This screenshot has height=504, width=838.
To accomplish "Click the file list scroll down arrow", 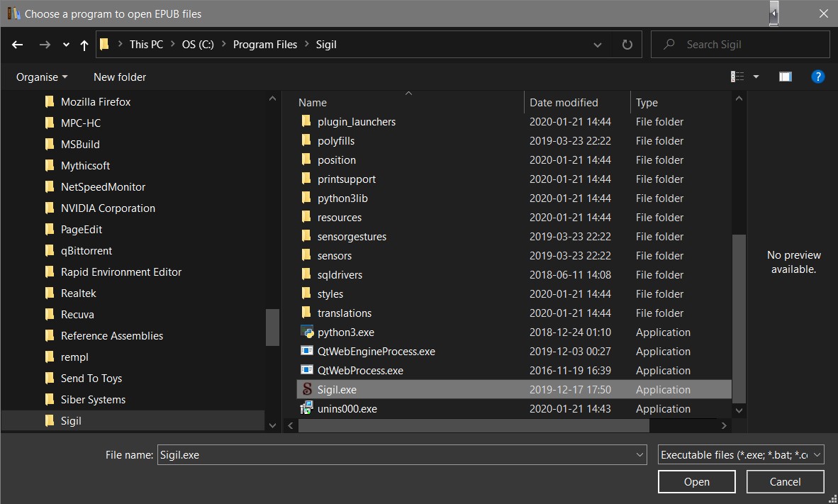I will click(739, 410).
